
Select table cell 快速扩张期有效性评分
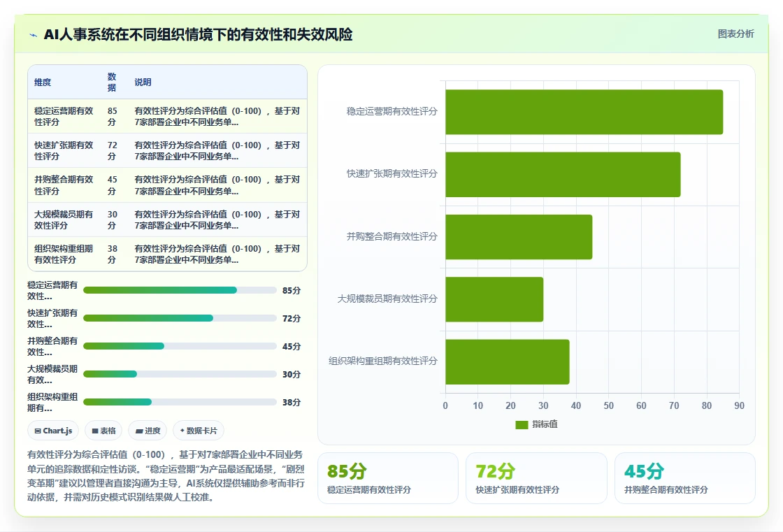tap(64, 151)
